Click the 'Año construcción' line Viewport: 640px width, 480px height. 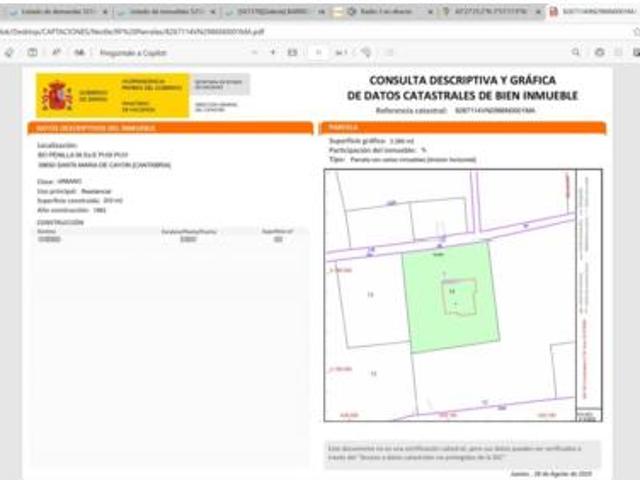[x=71, y=210]
